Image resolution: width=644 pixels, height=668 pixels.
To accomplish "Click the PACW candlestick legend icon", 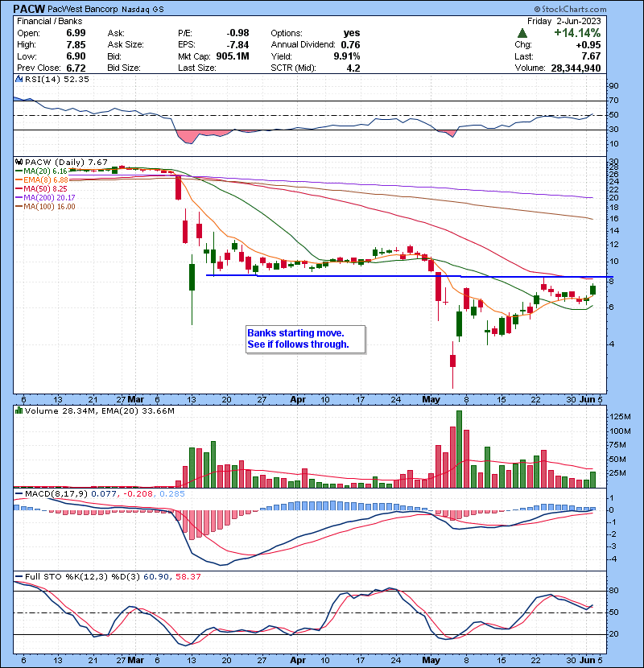I will (19, 163).
